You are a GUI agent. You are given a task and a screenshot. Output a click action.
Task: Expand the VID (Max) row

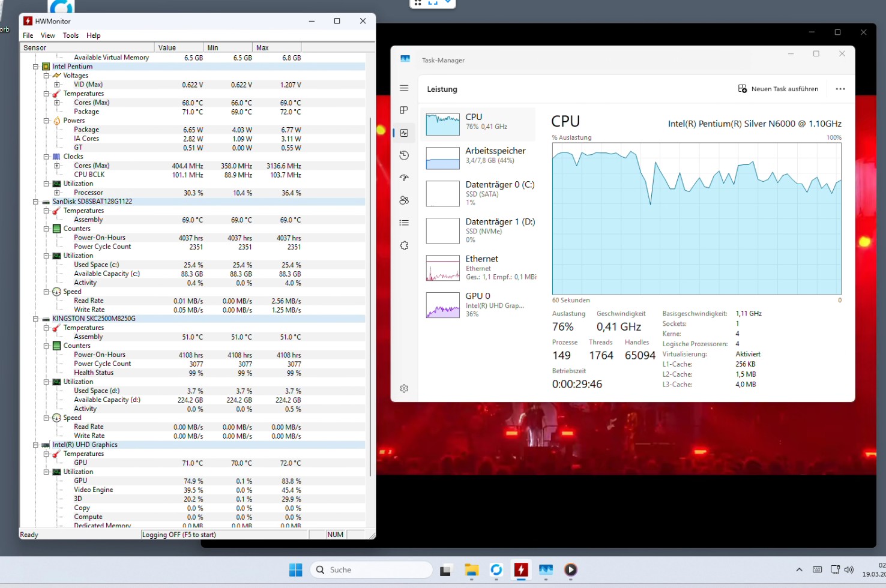point(57,85)
